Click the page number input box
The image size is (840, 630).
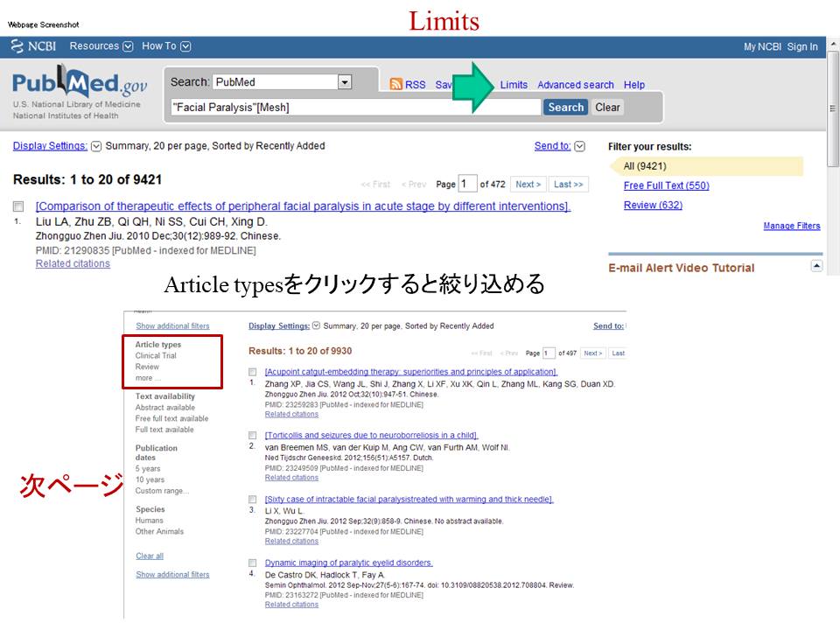pos(467,184)
